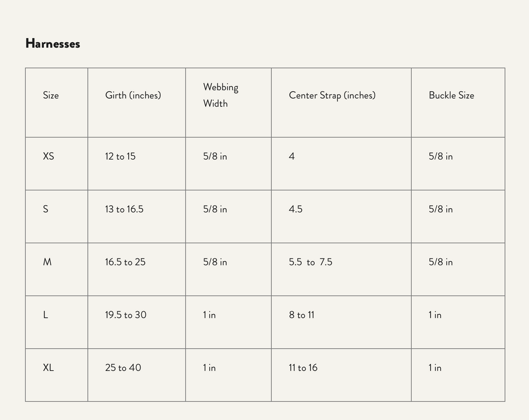The image size is (529, 420).
Task: Select the girth value 12 to 15
Action: tap(120, 156)
